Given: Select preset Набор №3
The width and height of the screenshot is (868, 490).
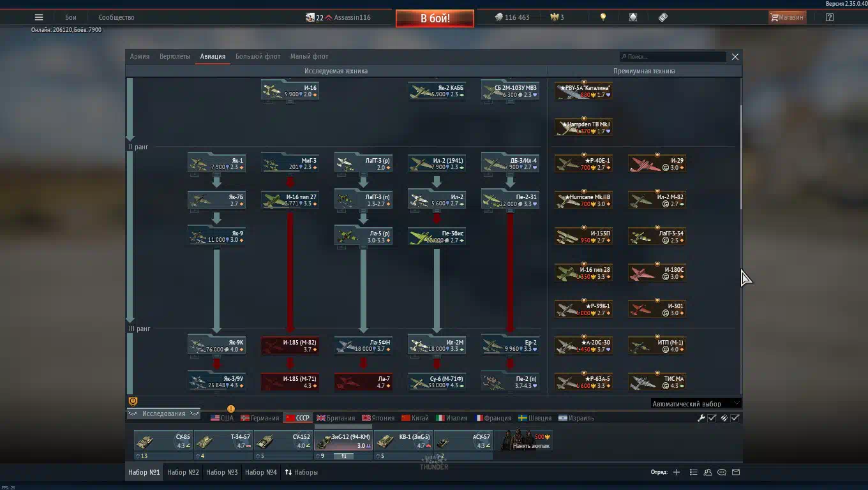Looking at the screenshot, I should click(x=222, y=472).
